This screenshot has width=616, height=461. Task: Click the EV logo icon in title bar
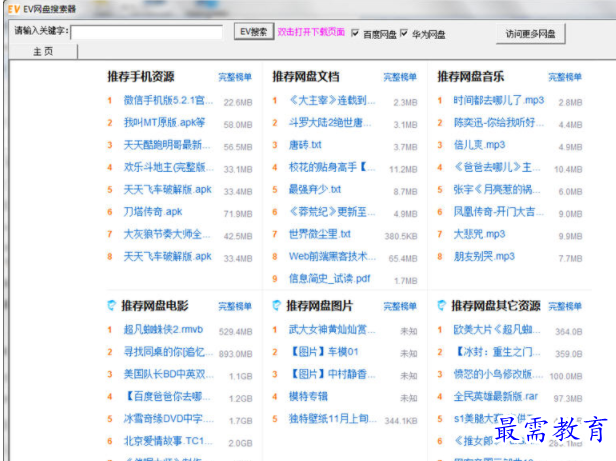point(14,9)
